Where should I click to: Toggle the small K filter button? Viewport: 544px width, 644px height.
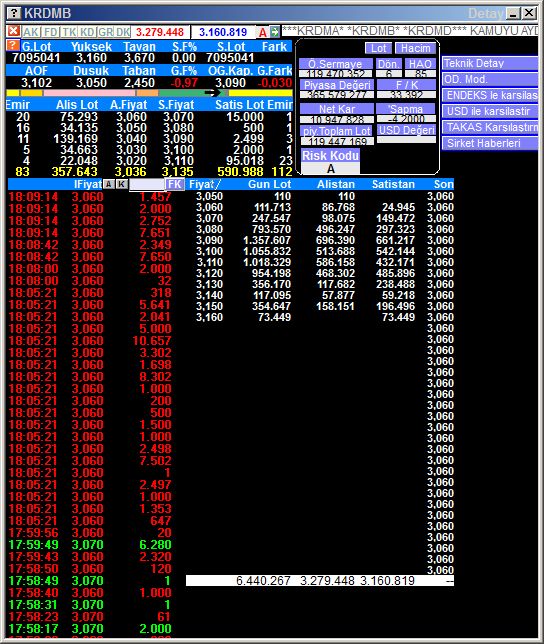pyautogui.click(x=122, y=184)
